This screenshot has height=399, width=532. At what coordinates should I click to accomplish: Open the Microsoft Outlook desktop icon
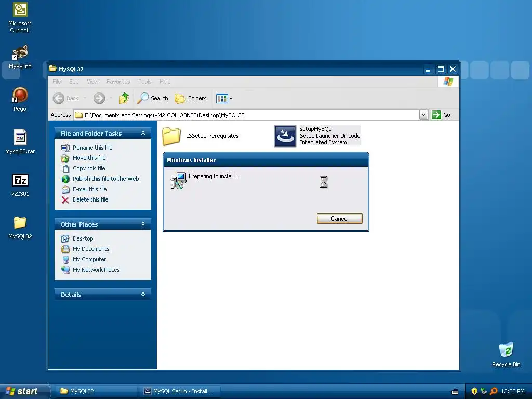coord(20,17)
